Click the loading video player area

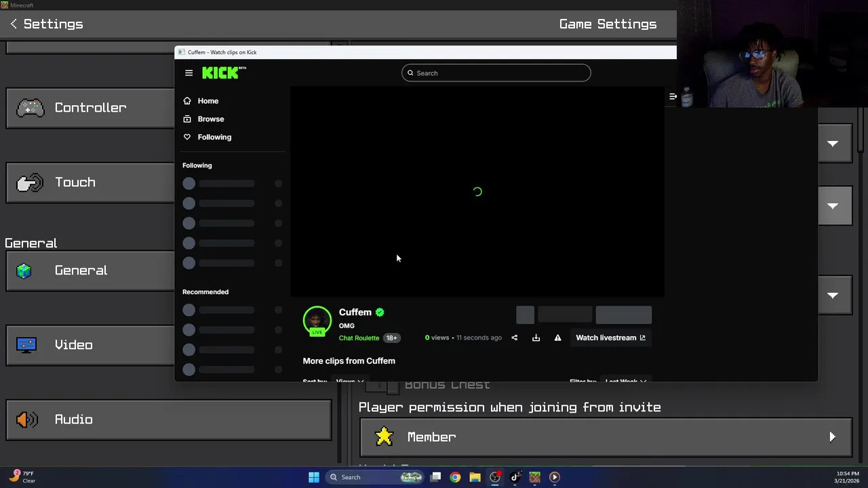[477, 192]
